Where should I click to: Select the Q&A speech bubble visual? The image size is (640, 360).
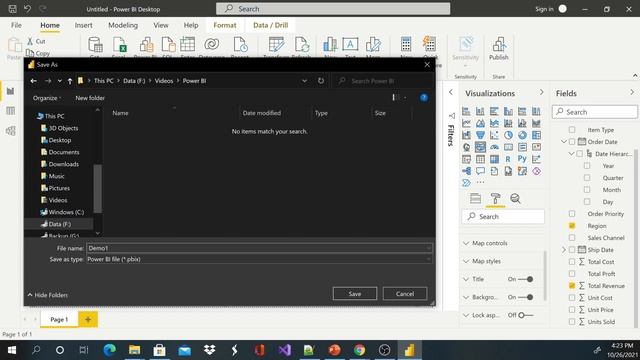480,171
